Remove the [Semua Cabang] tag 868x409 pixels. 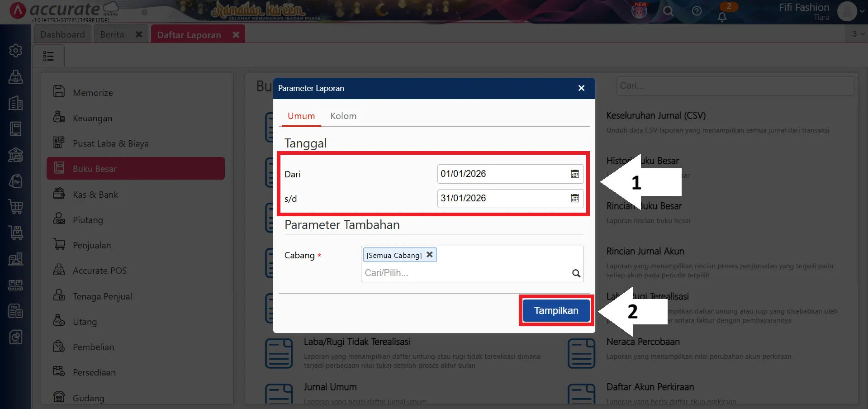click(430, 255)
